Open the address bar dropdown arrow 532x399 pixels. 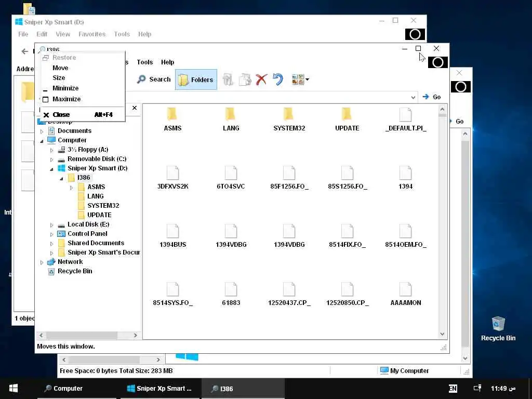(413, 97)
